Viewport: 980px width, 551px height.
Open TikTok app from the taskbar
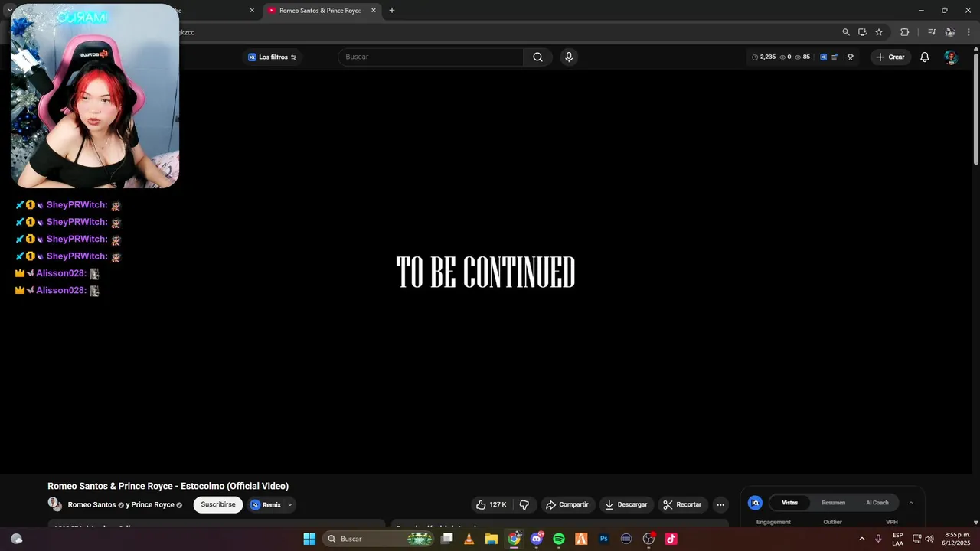coord(671,539)
